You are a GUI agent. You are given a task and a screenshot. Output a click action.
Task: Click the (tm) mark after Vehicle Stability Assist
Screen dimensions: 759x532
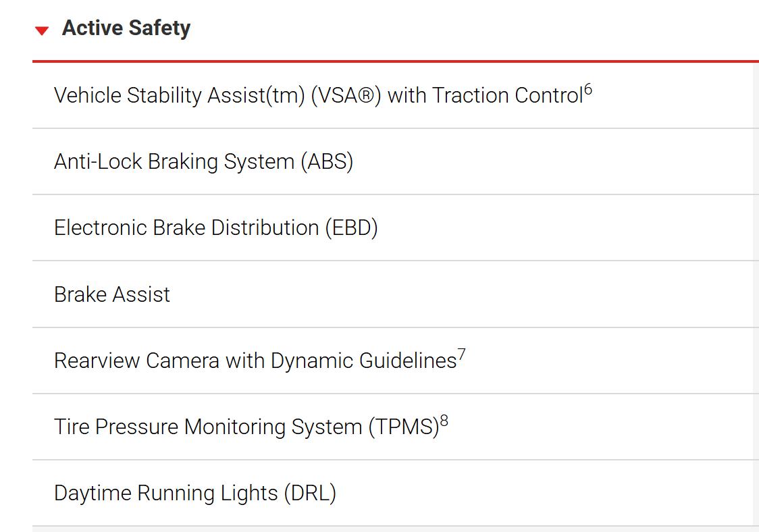(x=285, y=95)
